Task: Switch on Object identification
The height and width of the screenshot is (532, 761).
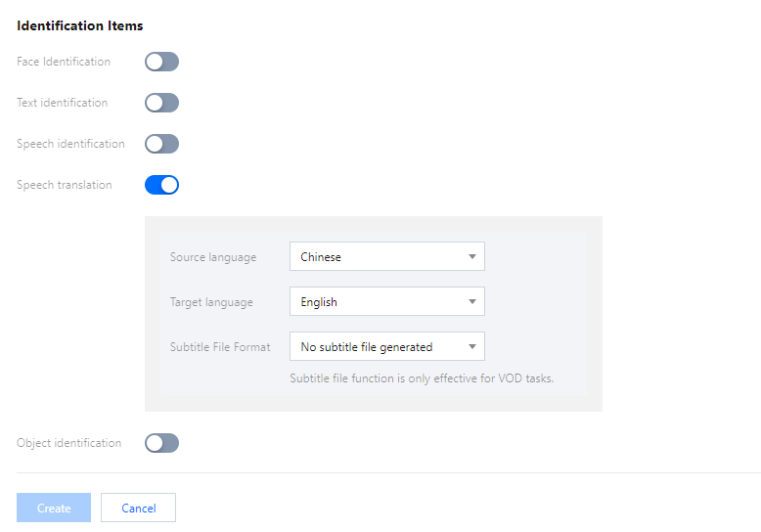Action: (161, 443)
